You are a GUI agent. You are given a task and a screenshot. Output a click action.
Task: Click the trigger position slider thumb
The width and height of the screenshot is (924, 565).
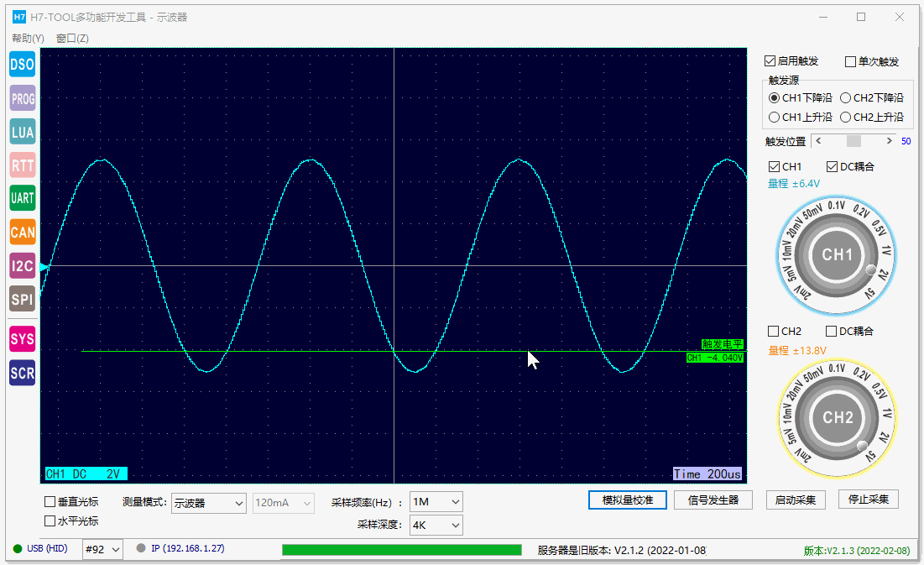coord(854,141)
